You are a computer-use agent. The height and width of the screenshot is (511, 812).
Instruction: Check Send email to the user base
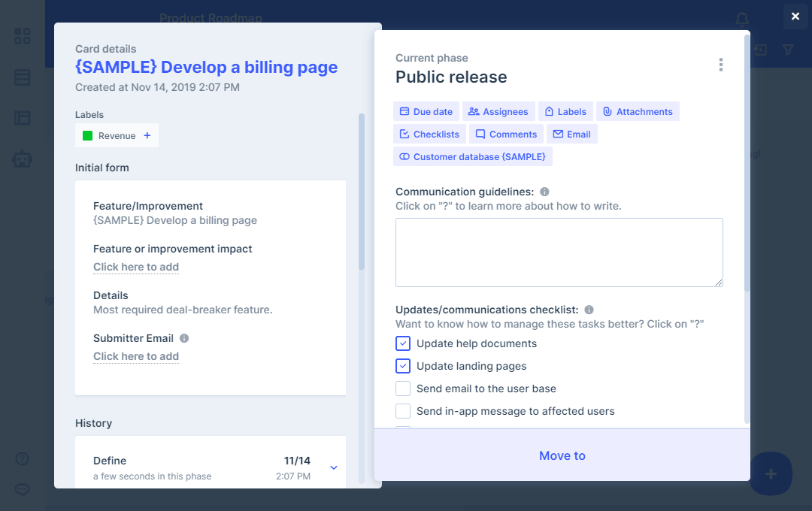pyautogui.click(x=403, y=389)
